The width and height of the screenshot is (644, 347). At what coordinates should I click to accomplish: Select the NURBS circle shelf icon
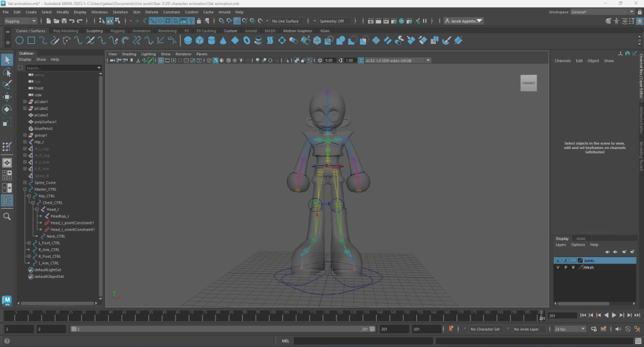point(18,41)
